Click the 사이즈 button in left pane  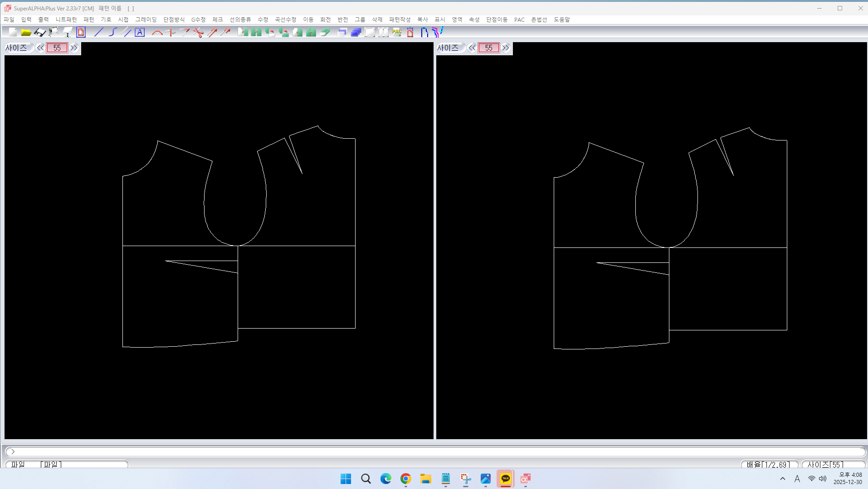17,48
